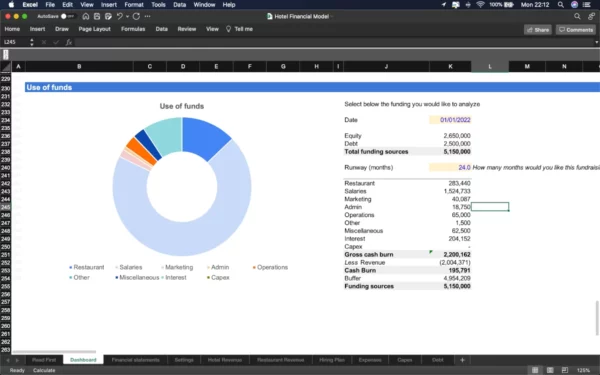Open the fx insert function icon
Image resolution: width=600 pixels, height=375 pixels.
pyautogui.click(x=69, y=42)
